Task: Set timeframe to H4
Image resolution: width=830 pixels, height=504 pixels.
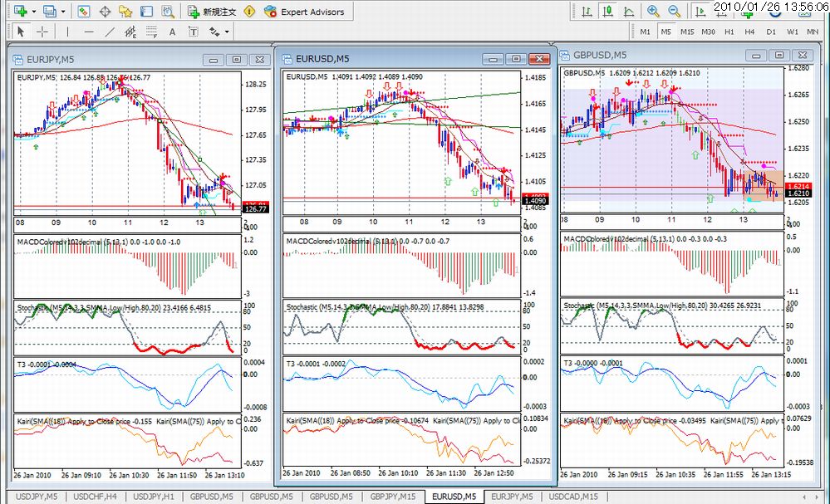Action: pyautogui.click(x=749, y=32)
